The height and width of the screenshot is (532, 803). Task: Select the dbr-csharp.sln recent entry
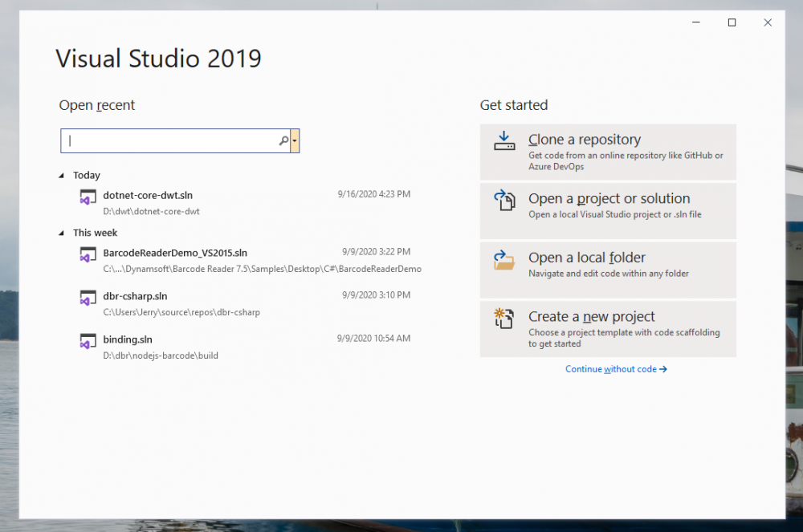(136, 296)
